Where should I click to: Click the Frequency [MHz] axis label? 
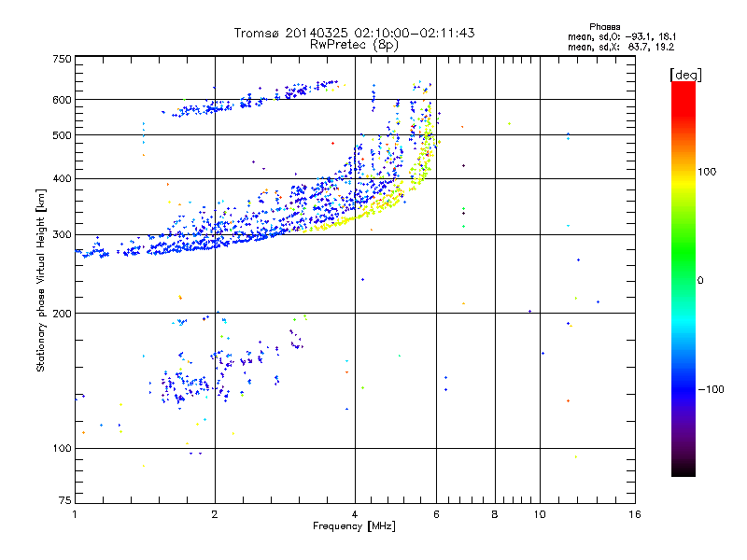point(354,526)
